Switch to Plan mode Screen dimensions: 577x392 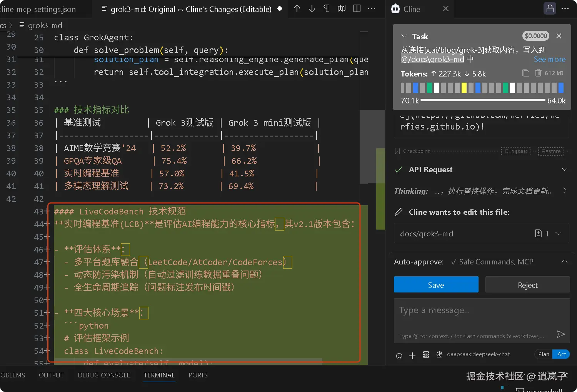tap(544, 354)
